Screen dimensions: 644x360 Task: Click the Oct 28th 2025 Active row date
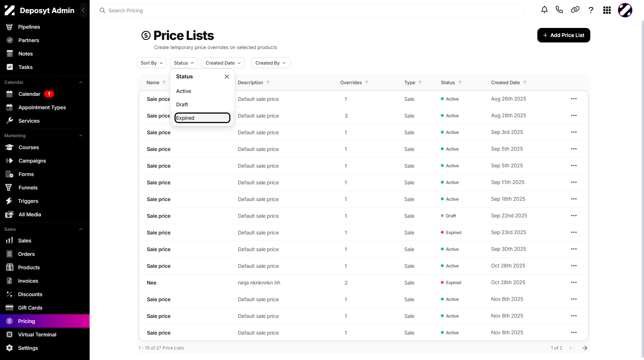508,266
